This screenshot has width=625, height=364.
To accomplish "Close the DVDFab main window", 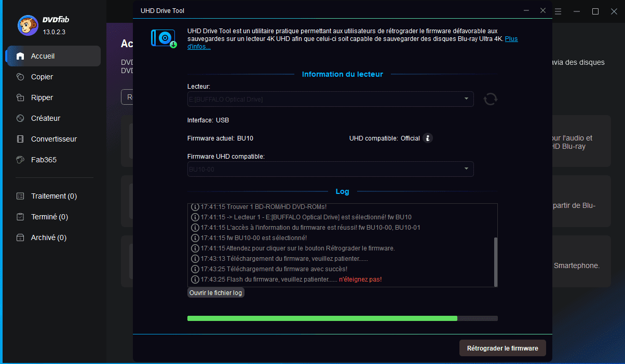I will point(614,11).
